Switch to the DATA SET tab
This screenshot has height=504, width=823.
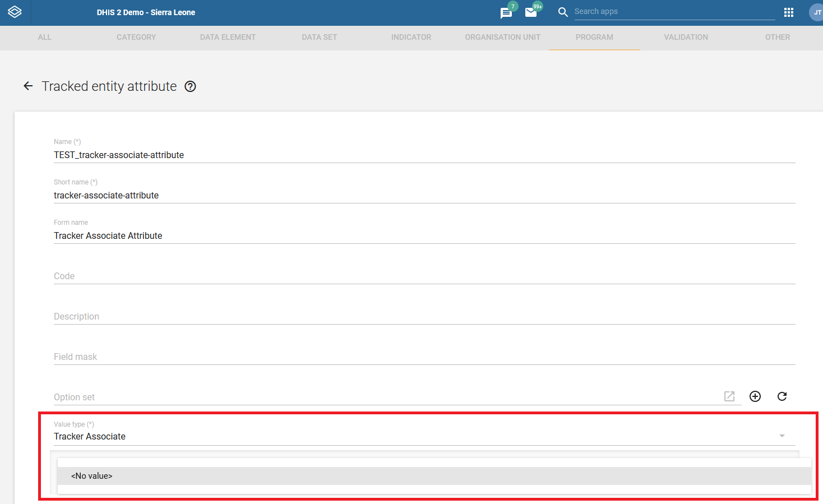[320, 37]
